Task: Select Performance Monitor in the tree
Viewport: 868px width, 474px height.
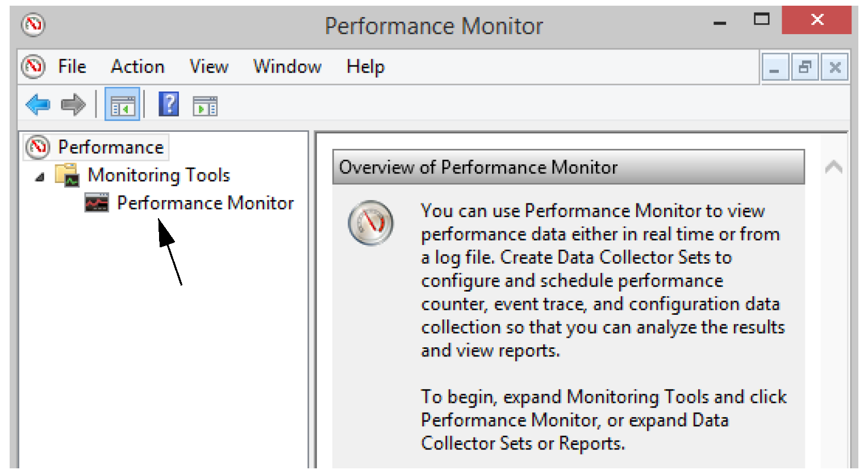Action: pos(205,203)
